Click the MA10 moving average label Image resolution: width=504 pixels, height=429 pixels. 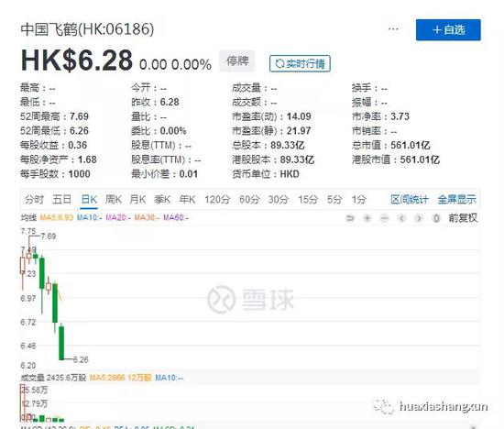[x=89, y=218]
